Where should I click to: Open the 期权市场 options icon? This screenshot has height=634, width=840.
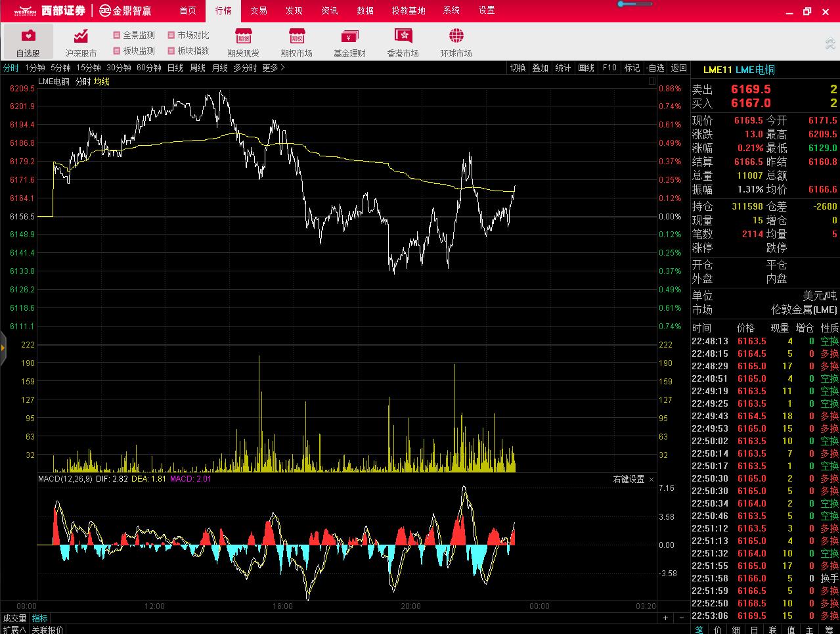tap(297, 36)
